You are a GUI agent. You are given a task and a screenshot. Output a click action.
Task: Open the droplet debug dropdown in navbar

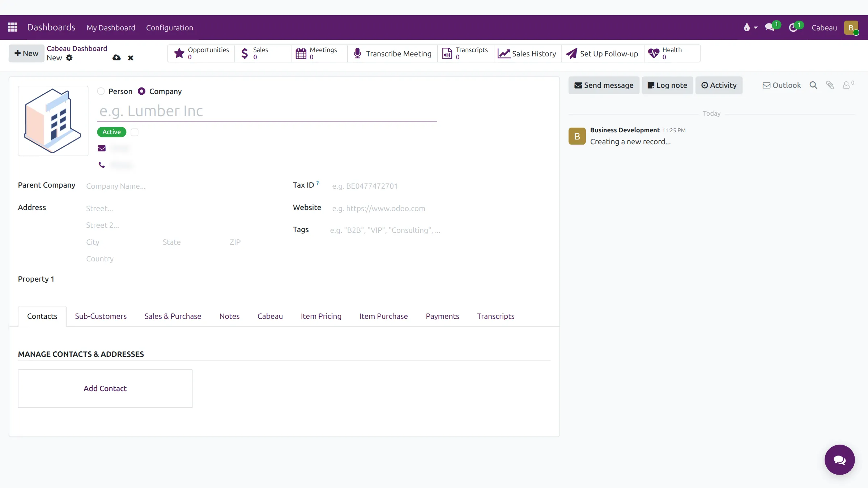(750, 27)
